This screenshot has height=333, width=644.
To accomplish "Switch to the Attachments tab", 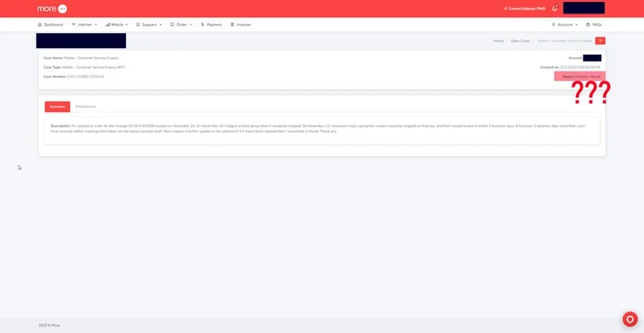I will (x=86, y=107).
